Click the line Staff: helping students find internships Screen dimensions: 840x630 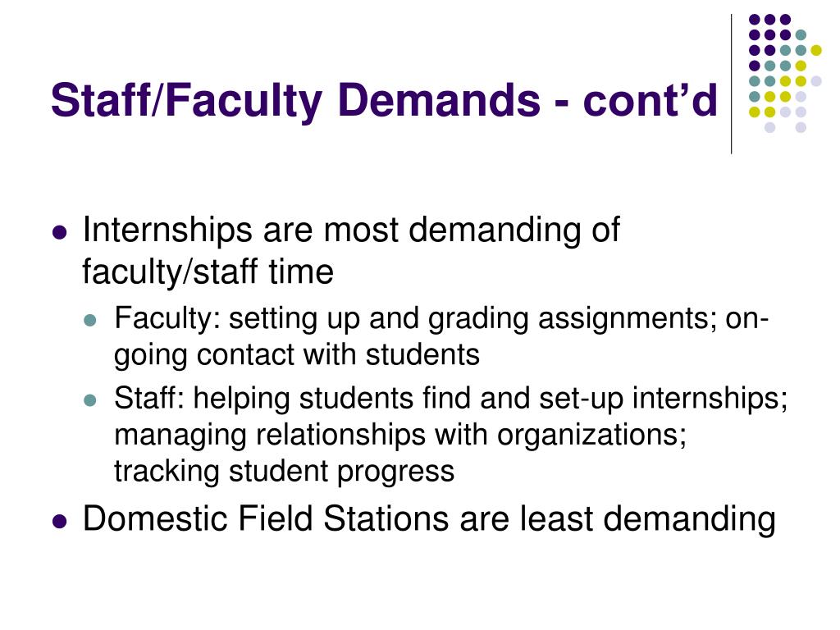tap(450, 399)
